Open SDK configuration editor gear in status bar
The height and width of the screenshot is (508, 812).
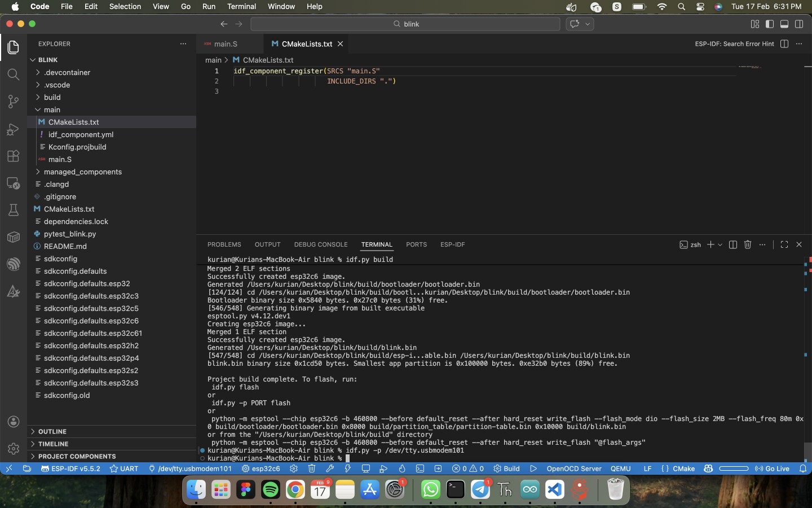point(294,468)
